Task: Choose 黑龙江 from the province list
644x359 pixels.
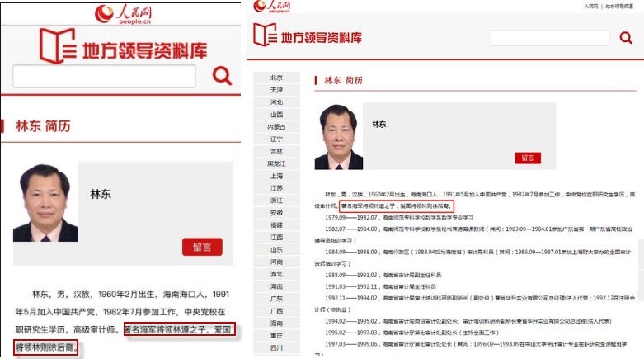Action: coord(276,163)
